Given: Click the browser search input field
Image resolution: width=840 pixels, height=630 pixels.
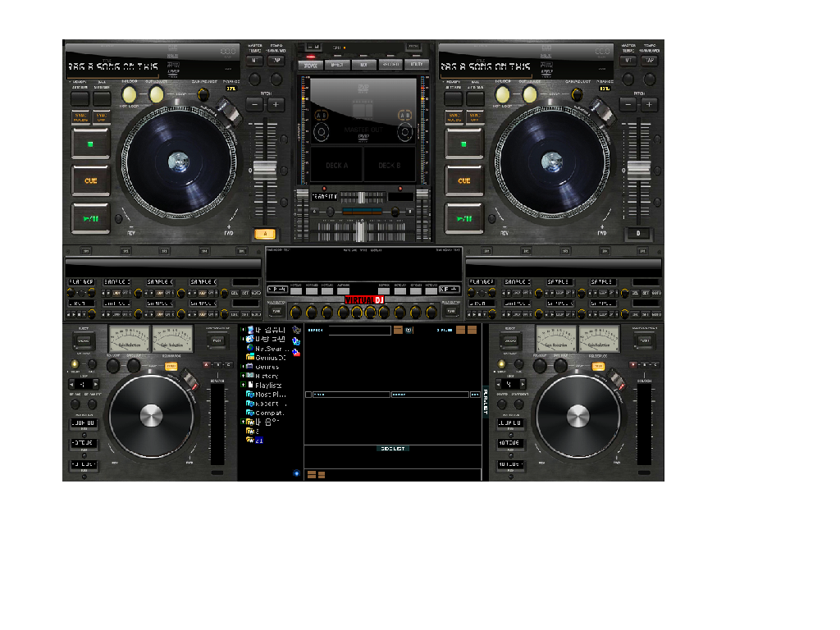Looking at the screenshot, I should (359, 331).
